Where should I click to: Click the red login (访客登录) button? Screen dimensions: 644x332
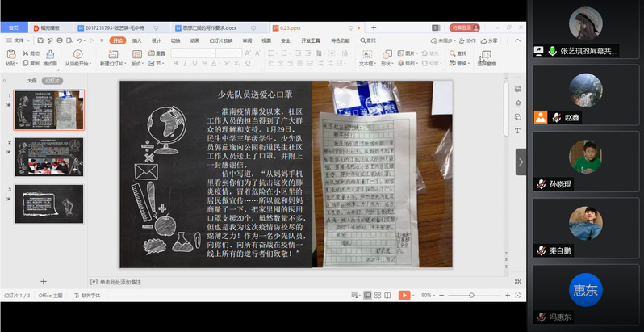[463, 27]
